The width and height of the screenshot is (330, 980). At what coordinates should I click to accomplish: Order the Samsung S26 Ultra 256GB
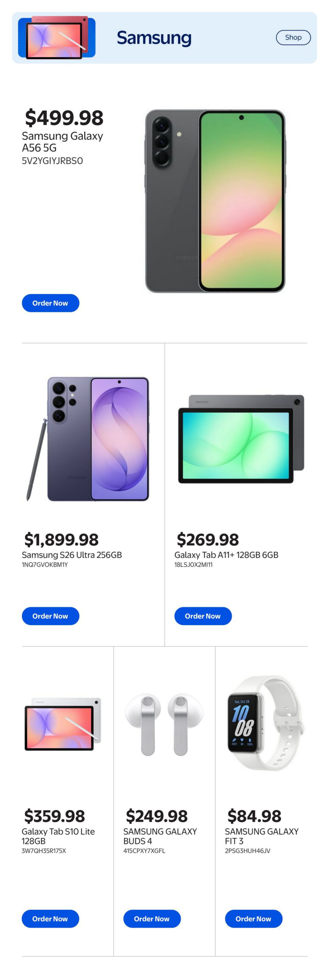(50, 616)
